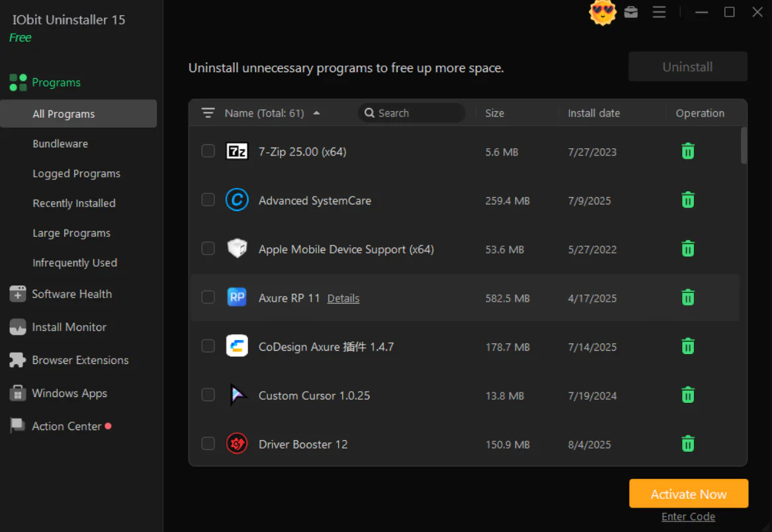Open Browser Extensions manager

79,360
